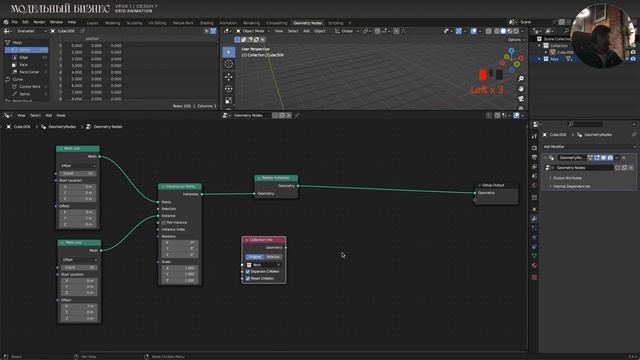
Task: Expand the Internal Dependencies panel
Action: 571,186
